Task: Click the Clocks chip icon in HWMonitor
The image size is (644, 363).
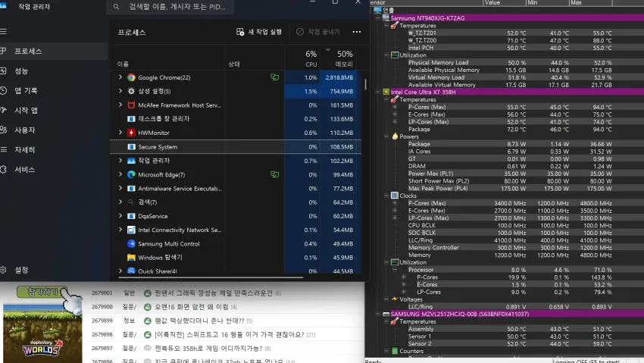Action: pos(395,196)
